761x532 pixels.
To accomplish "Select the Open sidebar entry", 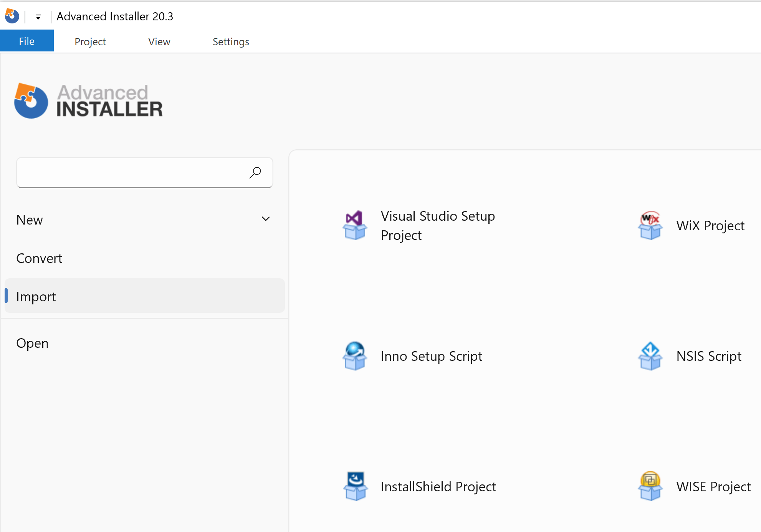I will click(x=32, y=343).
